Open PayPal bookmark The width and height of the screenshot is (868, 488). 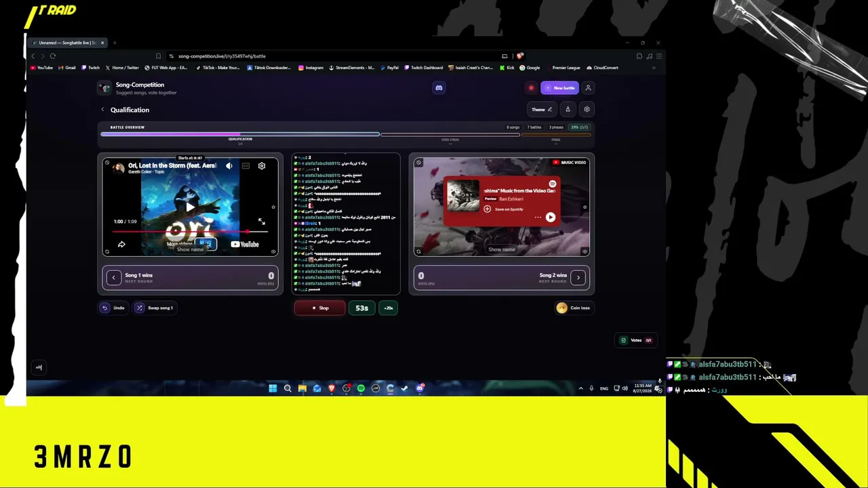(389, 68)
